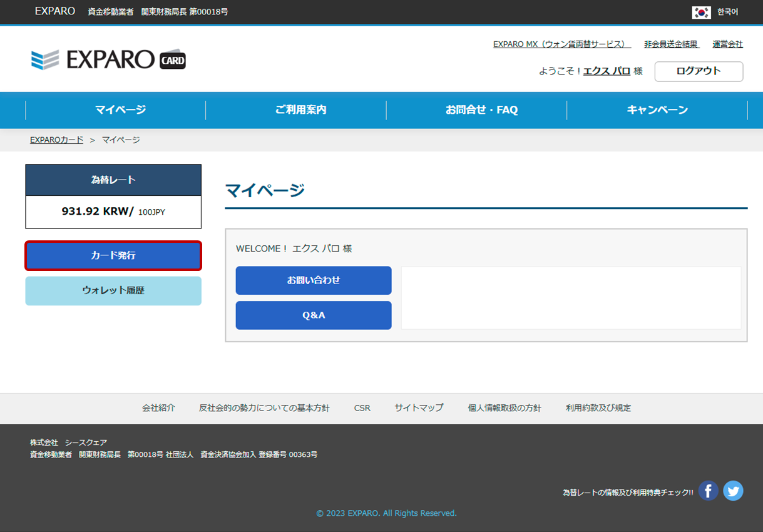This screenshot has height=532, width=763.
Task: Switch language via 한국어 link
Action: point(727,12)
